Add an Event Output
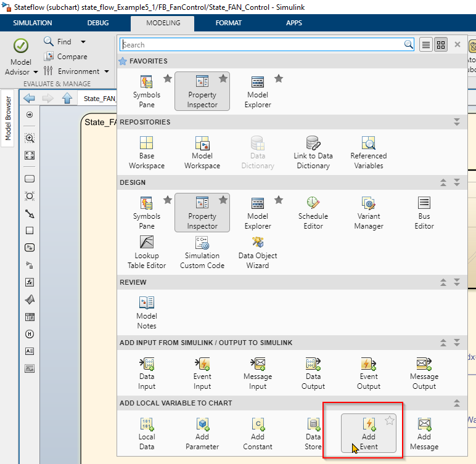The image size is (476, 464). pyautogui.click(x=369, y=373)
